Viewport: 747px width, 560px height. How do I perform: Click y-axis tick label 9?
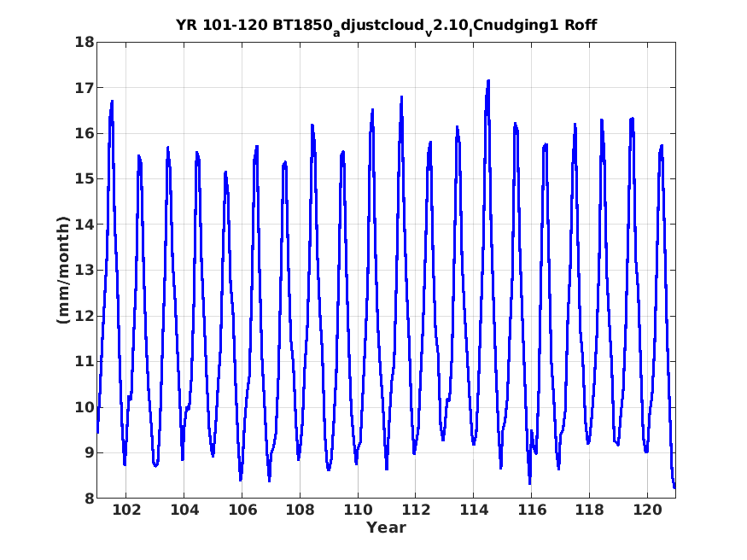click(90, 452)
